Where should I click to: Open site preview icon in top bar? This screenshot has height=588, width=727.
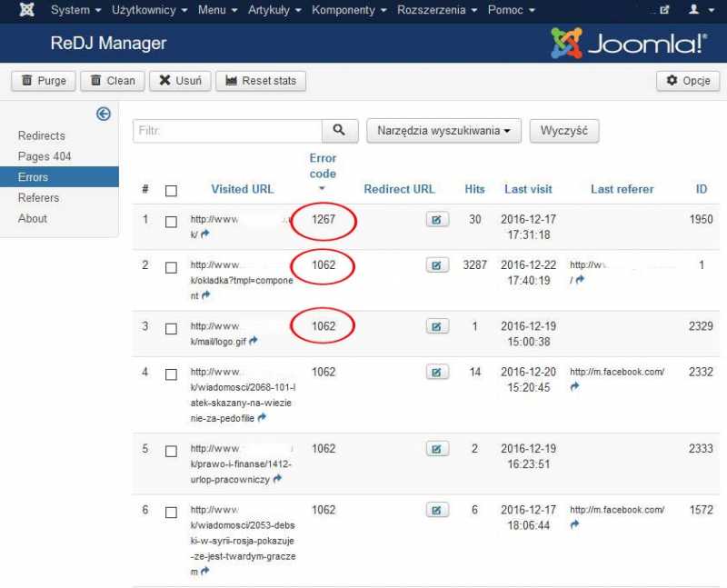664,10
